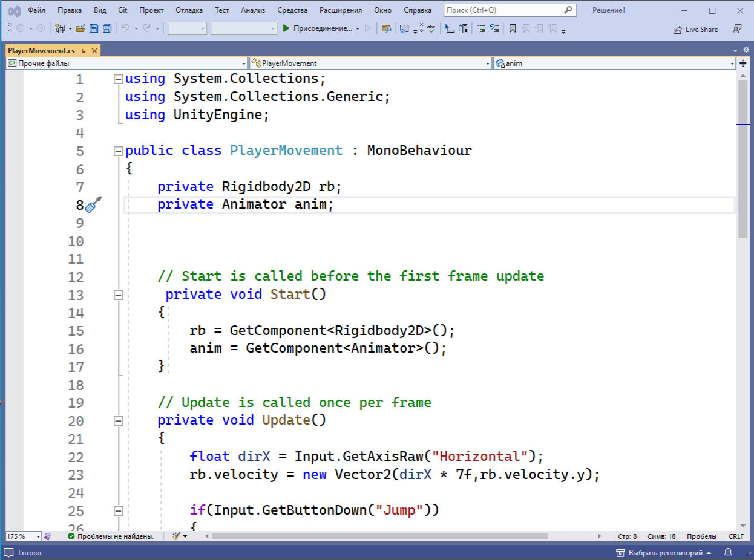Image resolution: width=754 pixels, height=560 pixels.
Task: Collapse the Update method at line 20
Action: coord(119,420)
